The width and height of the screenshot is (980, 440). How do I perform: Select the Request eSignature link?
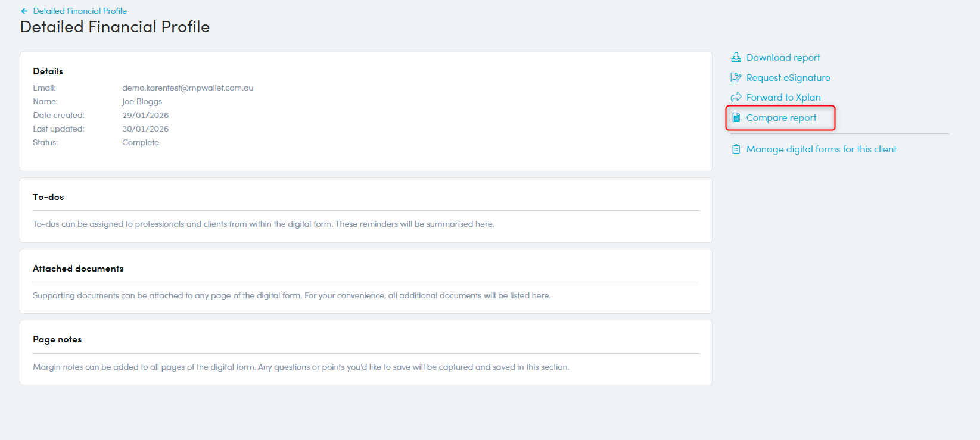[788, 77]
